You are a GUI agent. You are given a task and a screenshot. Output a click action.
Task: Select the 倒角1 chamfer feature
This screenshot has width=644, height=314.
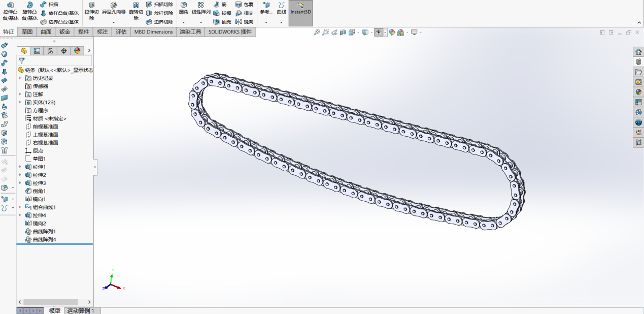36,191
